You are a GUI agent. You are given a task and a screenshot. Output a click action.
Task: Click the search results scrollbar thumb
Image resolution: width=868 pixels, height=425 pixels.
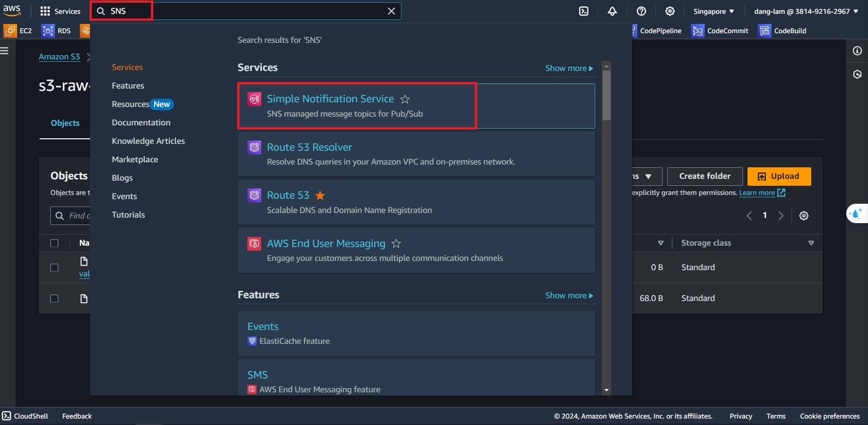tap(606, 95)
